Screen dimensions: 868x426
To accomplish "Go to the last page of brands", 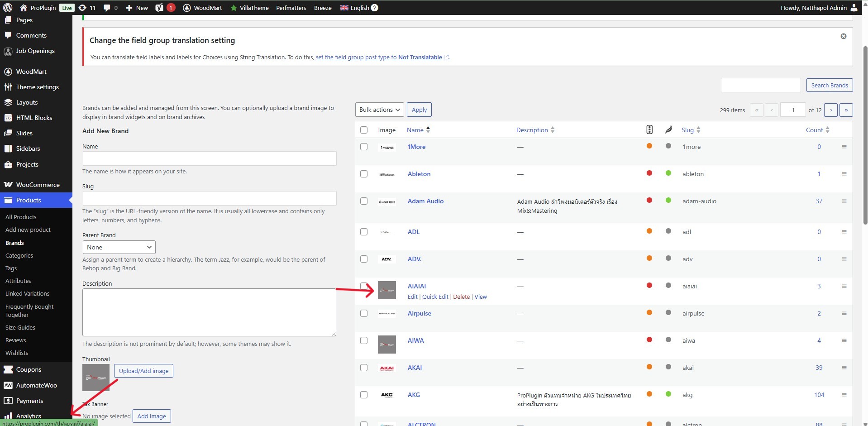I will click(x=846, y=110).
